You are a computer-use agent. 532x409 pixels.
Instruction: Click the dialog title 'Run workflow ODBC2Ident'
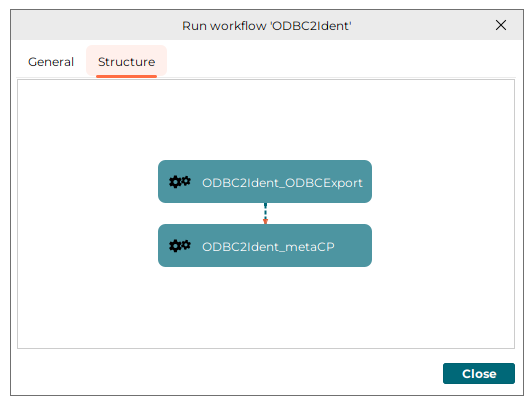click(267, 26)
